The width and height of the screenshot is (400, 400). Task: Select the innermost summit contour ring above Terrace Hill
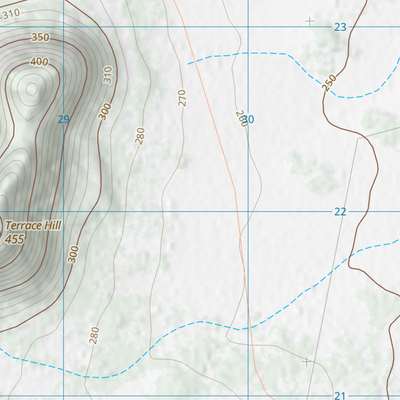31,89
